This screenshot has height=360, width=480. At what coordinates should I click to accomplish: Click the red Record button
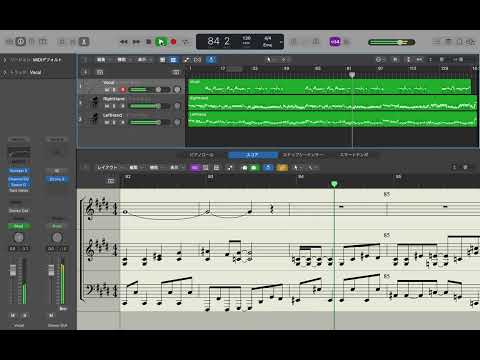pyautogui.click(x=173, y=42)
